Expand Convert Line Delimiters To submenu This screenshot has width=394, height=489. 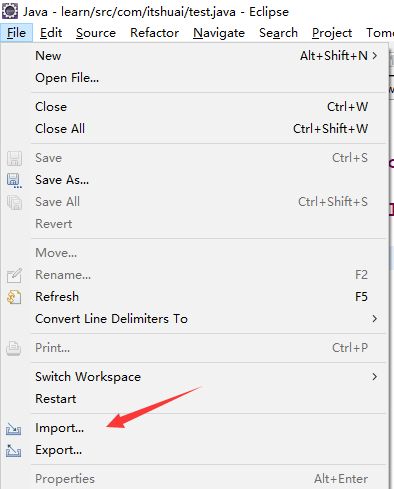pyautogui.click(x=375, y=319)
